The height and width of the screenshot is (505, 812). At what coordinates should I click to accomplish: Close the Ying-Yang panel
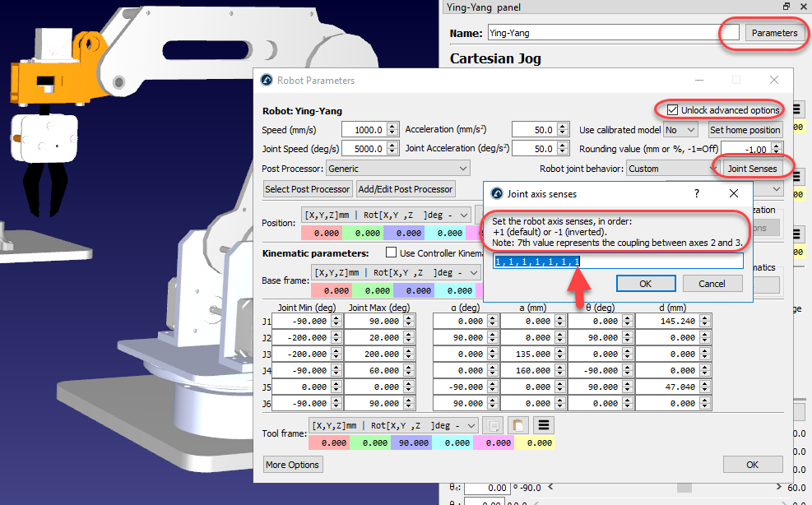pyautogui.click(x=802, y=7)
